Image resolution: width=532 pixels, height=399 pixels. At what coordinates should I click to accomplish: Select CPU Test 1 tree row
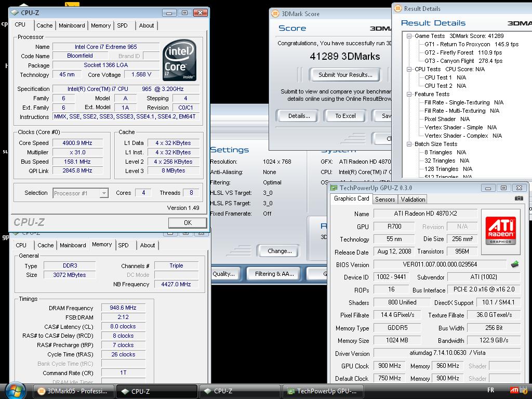(x=445, y=78)
